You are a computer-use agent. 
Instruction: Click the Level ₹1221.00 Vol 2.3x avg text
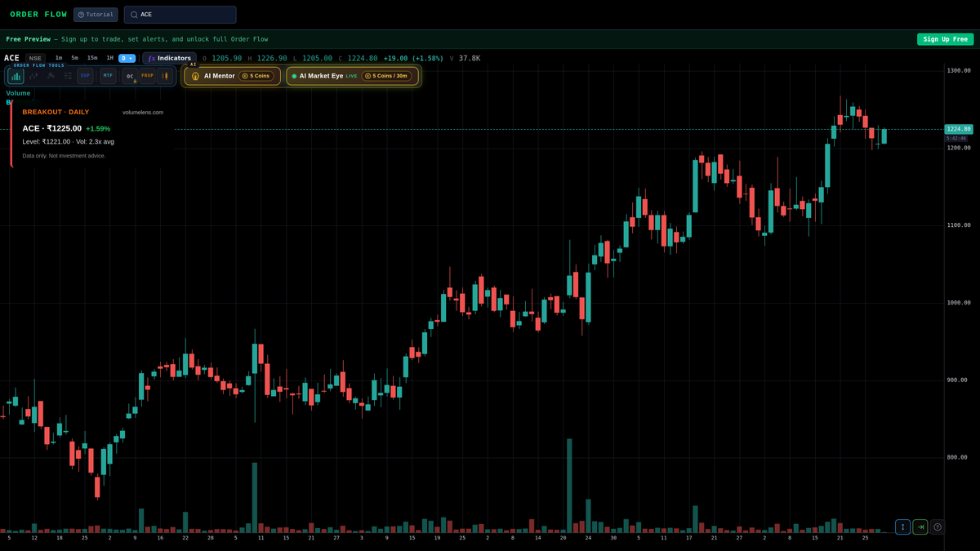68,141
